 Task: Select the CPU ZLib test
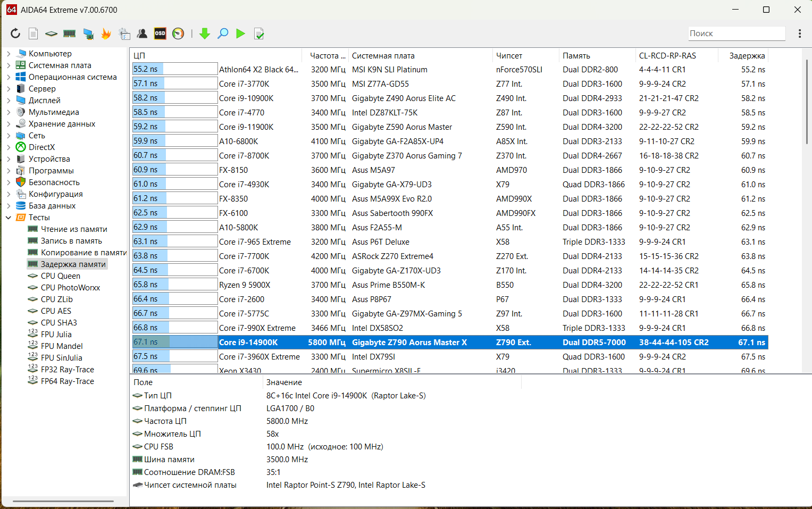pyautogui.click(x=57, y=299)
